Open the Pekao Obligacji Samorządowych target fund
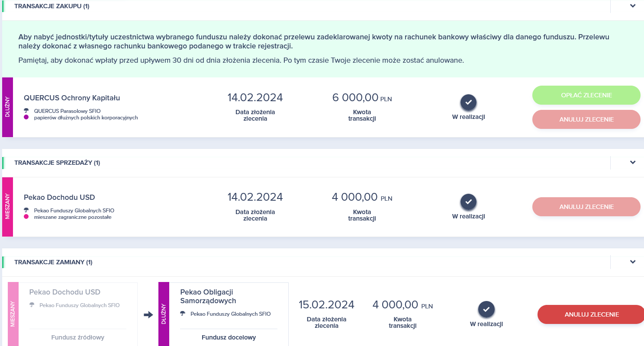This screenshot has height=346, width=644. point(208,296)
